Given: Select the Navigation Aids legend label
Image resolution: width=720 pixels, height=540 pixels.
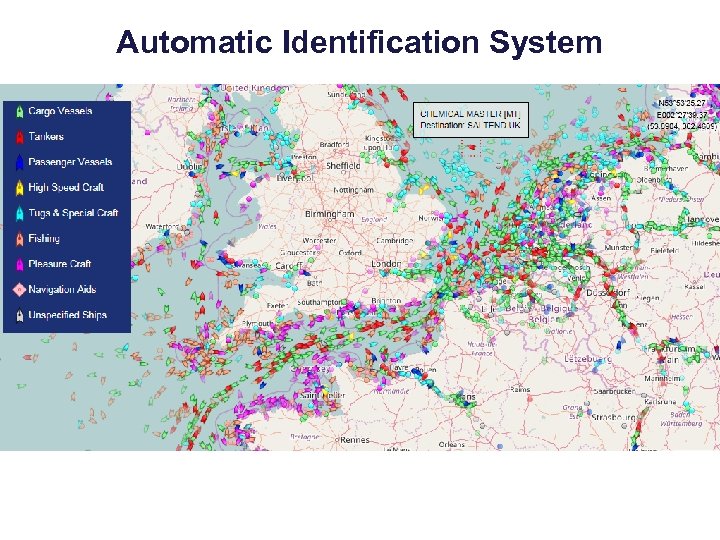Looking at the screenshot, I should (62, 289).
